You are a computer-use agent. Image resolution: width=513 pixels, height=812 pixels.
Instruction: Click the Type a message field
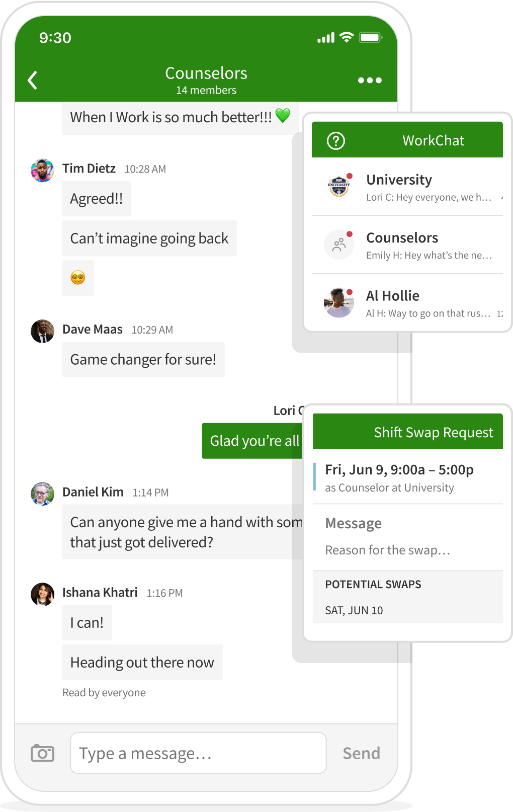pos(198,753)
